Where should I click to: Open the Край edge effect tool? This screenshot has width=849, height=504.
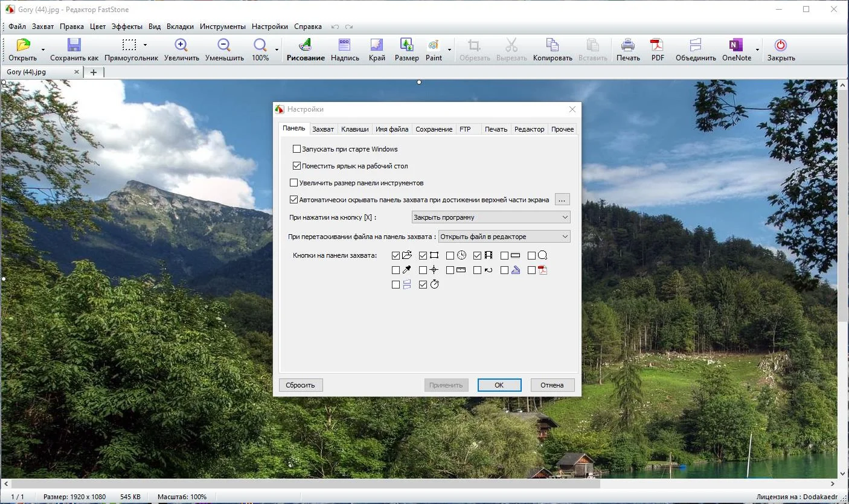pos(377,45)
